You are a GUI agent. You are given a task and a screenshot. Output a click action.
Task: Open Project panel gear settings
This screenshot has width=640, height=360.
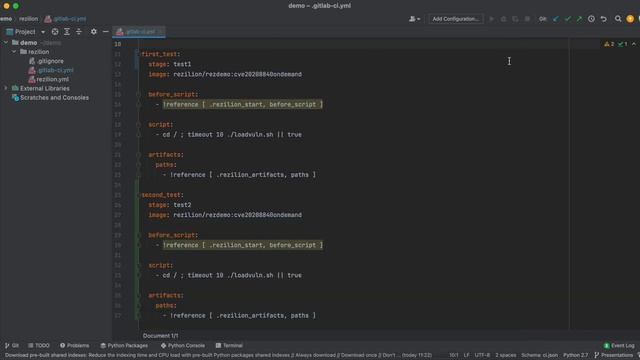[93, 31]
